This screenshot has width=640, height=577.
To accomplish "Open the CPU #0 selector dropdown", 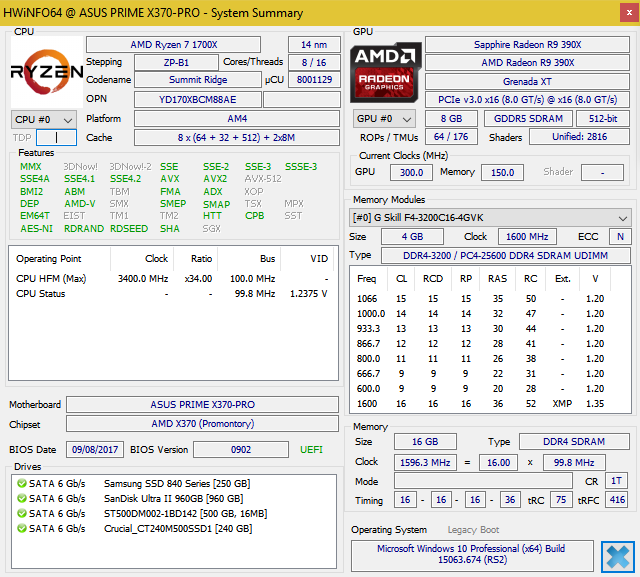I will [42, 119].
